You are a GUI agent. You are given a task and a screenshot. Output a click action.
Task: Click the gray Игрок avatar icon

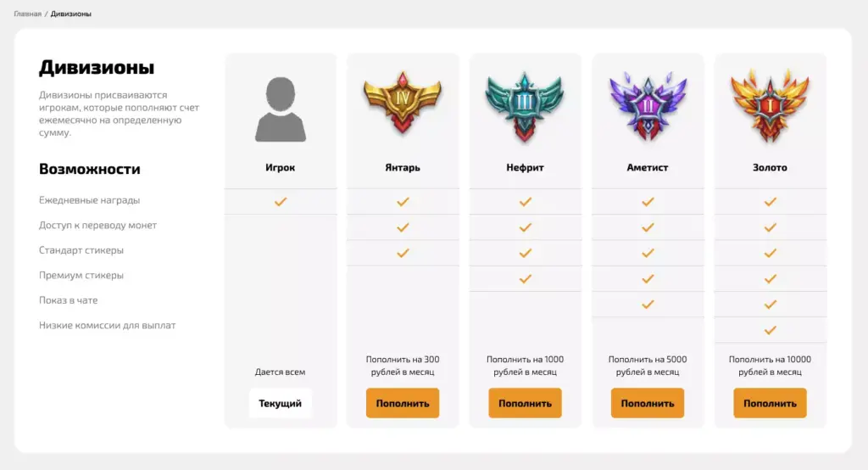(280, 109)
